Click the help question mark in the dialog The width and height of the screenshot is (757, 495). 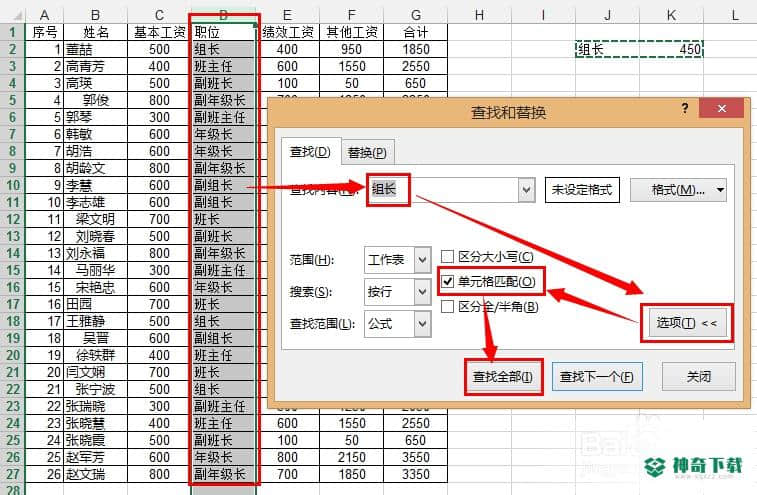coord(685,108)
